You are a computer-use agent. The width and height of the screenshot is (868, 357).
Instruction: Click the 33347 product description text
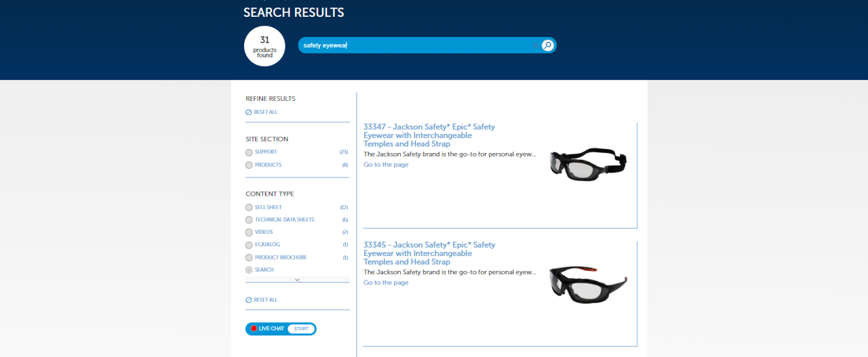[x=450, y=154]
